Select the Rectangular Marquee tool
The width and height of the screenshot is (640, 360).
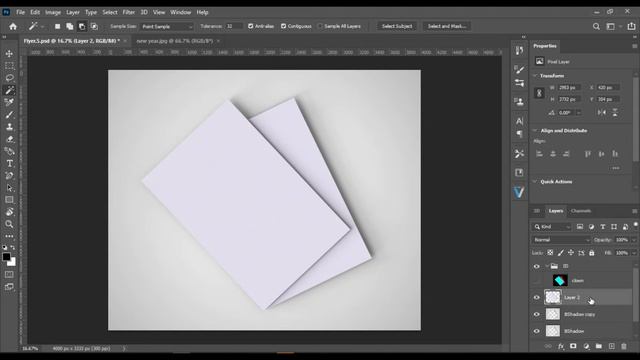(x=9, y=66)
